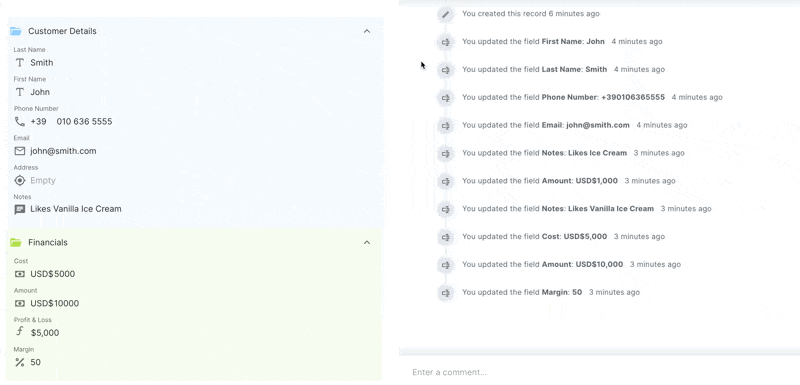Collapse the Customer Details section chevron
The width and height of the screenshot is (800, 385).
(367, 31)
